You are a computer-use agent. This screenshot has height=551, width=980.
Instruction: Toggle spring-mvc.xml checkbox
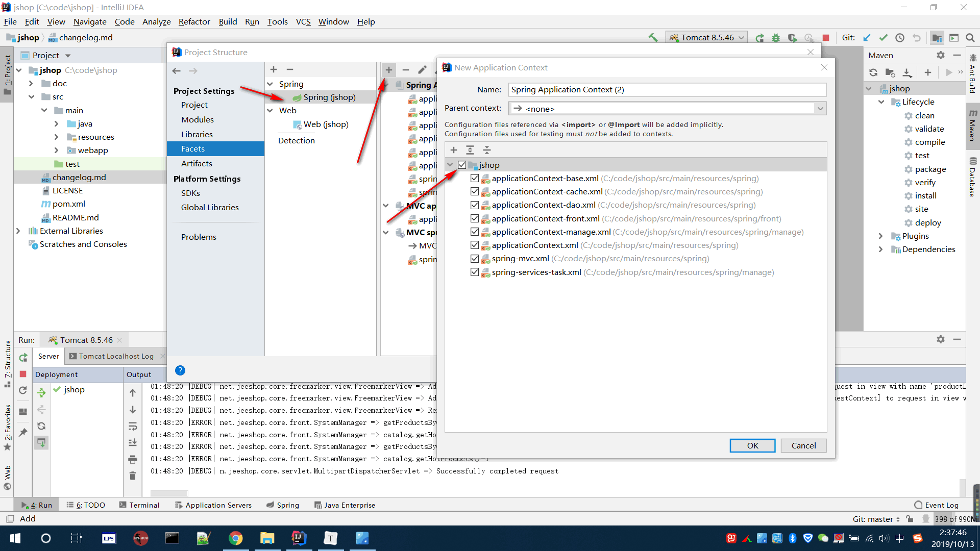pos(475,259)
